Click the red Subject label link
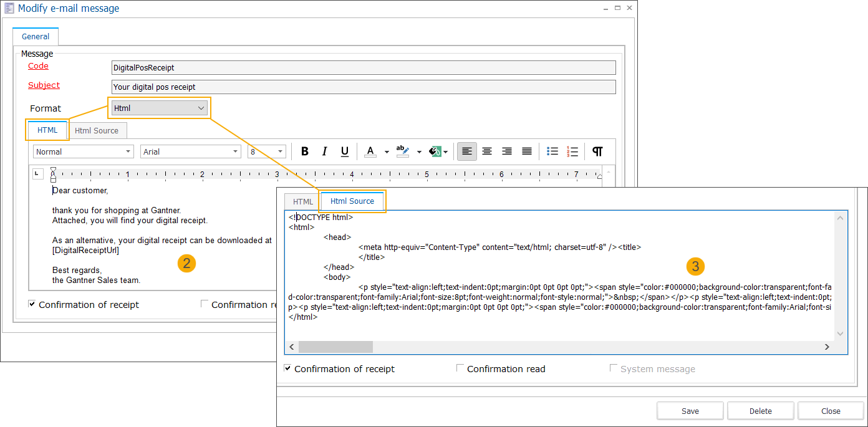868x427 pixels. click(44, 85)
